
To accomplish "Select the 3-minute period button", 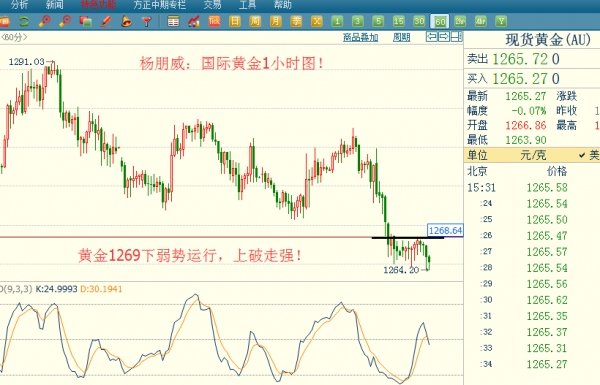I will tap(357, 21).
